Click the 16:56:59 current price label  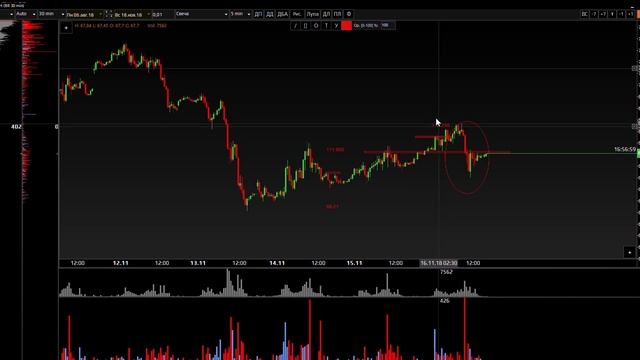click(625, 149)
